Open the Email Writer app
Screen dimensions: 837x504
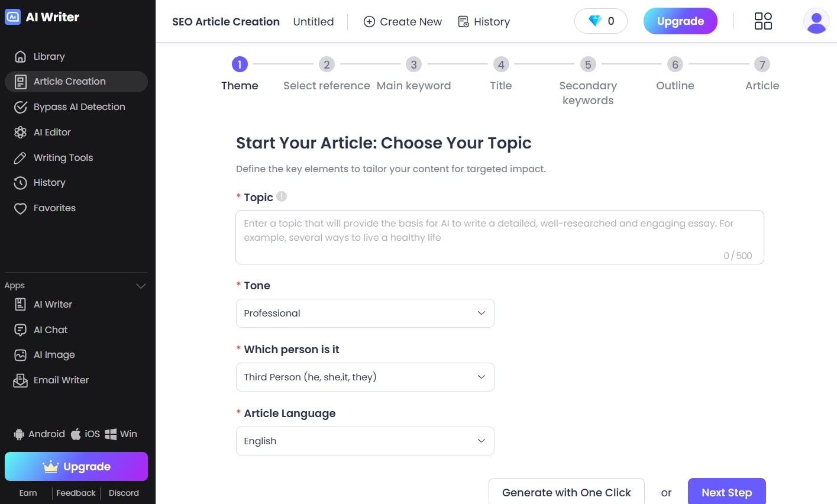(x=61, y=380)
